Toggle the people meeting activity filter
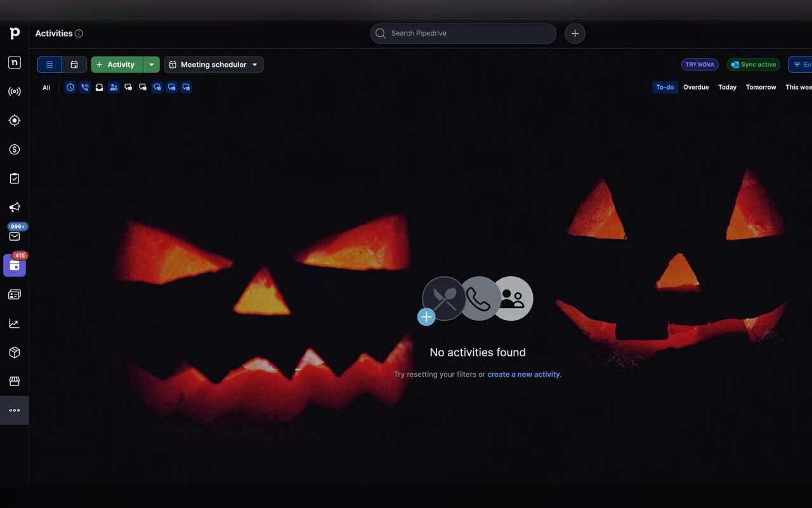This screenshot has height=508, width=812. click(114, 88)
